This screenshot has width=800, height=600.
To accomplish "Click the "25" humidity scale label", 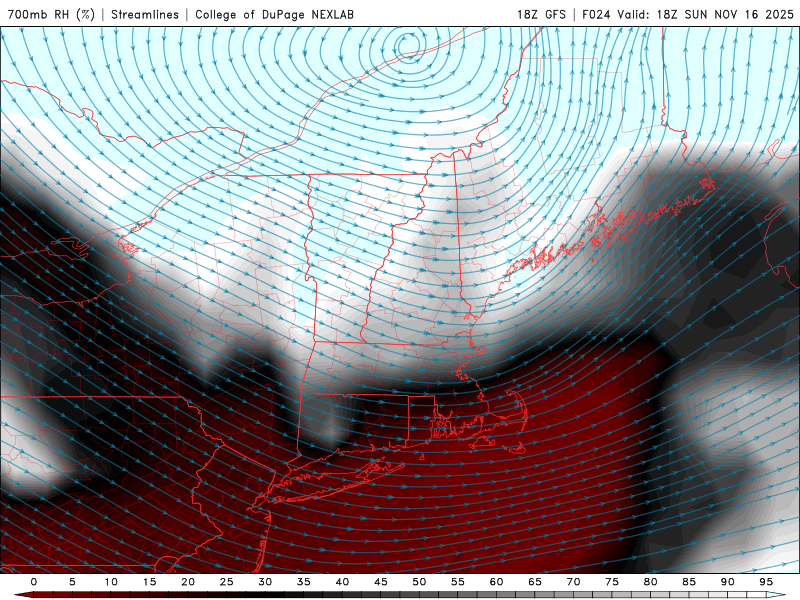I will click(227, 582).
